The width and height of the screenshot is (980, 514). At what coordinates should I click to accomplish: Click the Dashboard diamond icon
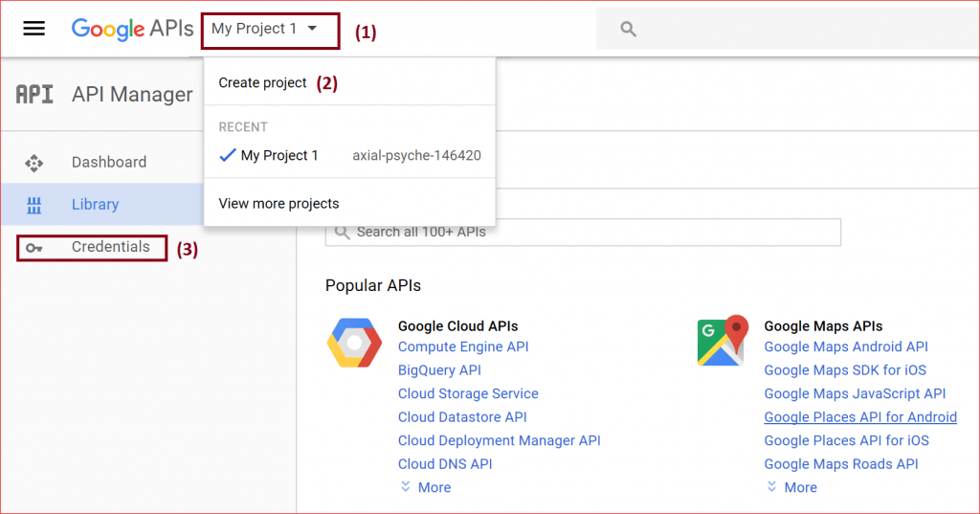pos(33,163)
